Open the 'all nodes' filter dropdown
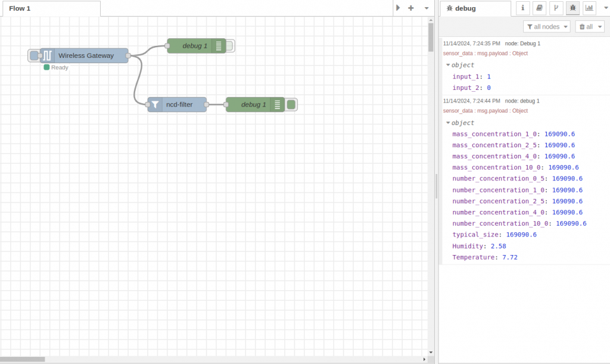The image size is (610, 364). (546, 26)
